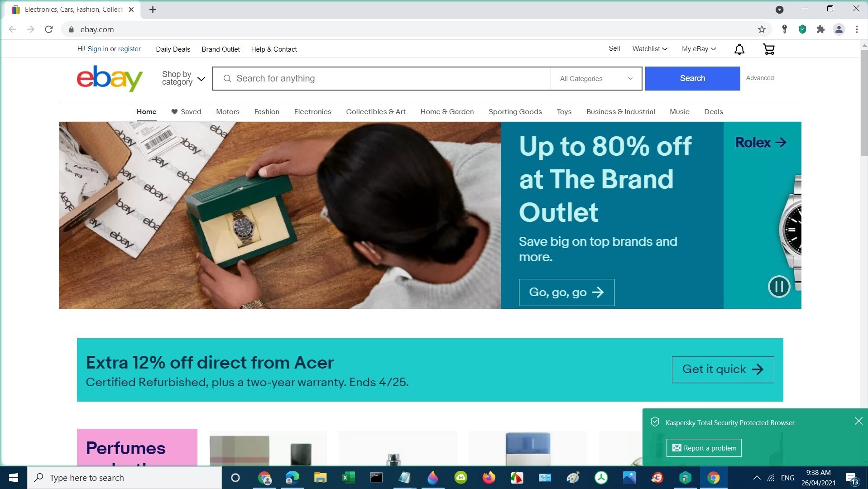Open the notifications bell

(x=739, y=49)
